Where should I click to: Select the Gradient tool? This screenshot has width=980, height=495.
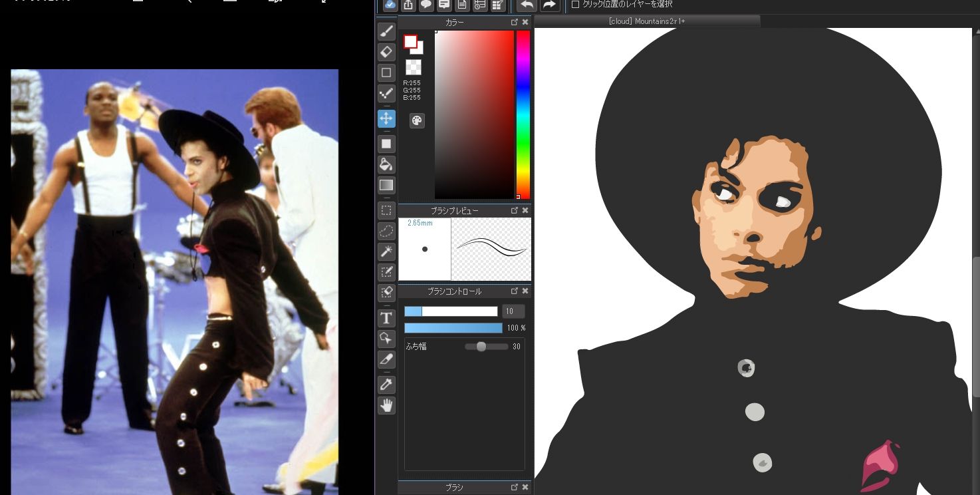[386, 185]
